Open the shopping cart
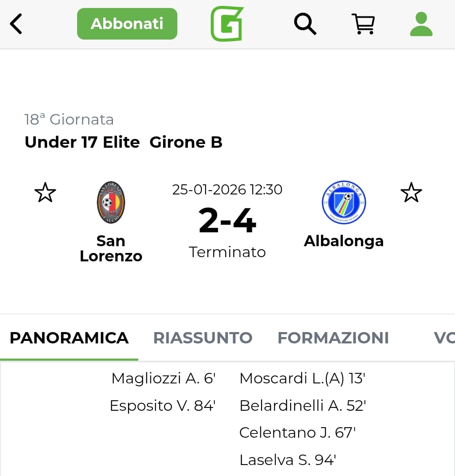Screen dimensions: 455x476 click(x=363, y=24)
